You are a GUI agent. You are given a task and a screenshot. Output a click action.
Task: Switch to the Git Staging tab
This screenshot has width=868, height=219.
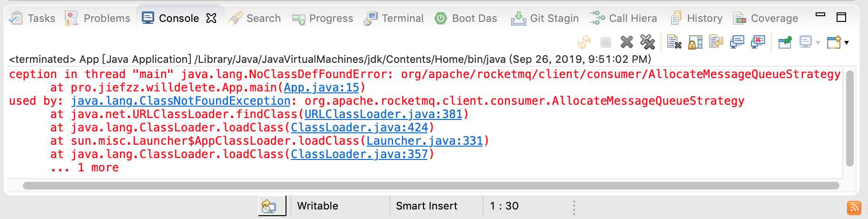tap(545, 18)
